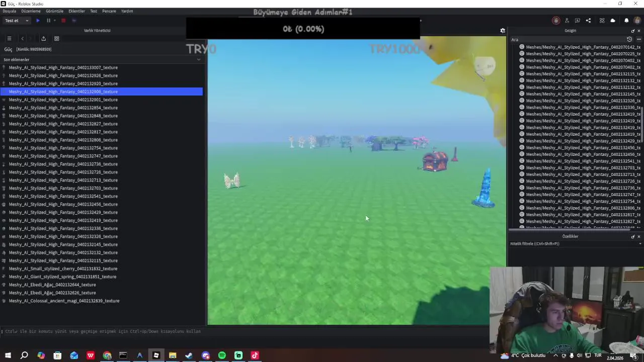Image resolution: width=644 pixels, height=362 pixels.
Task: Undock the Özellikler Properties panel
Action: pos(633,236)
